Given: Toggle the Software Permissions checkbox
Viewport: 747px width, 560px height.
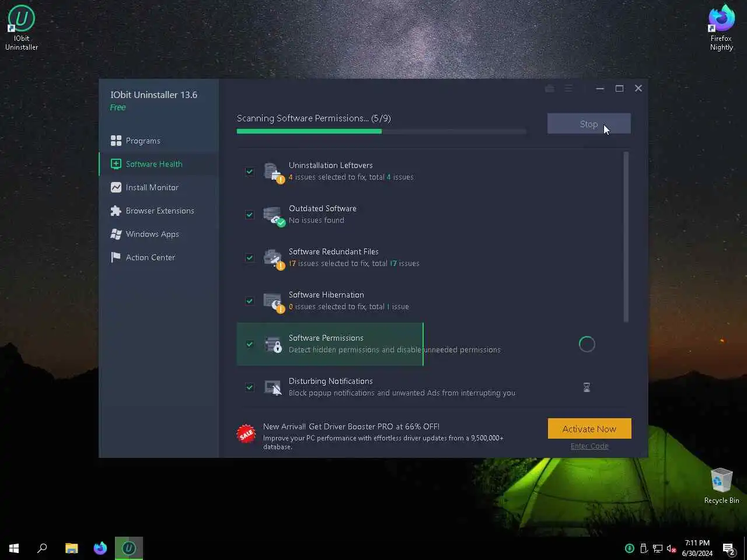Looking at the screenshot, I should pos(250,344).
